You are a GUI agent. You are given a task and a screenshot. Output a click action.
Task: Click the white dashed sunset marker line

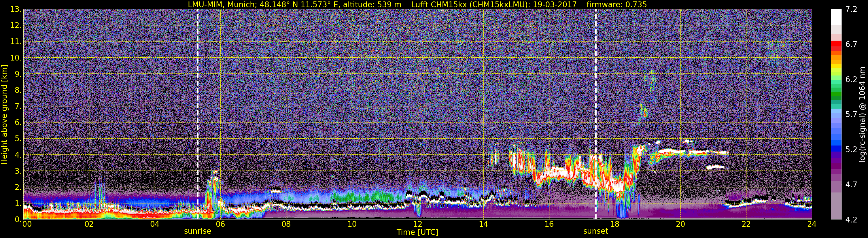(x=596, y=114)
